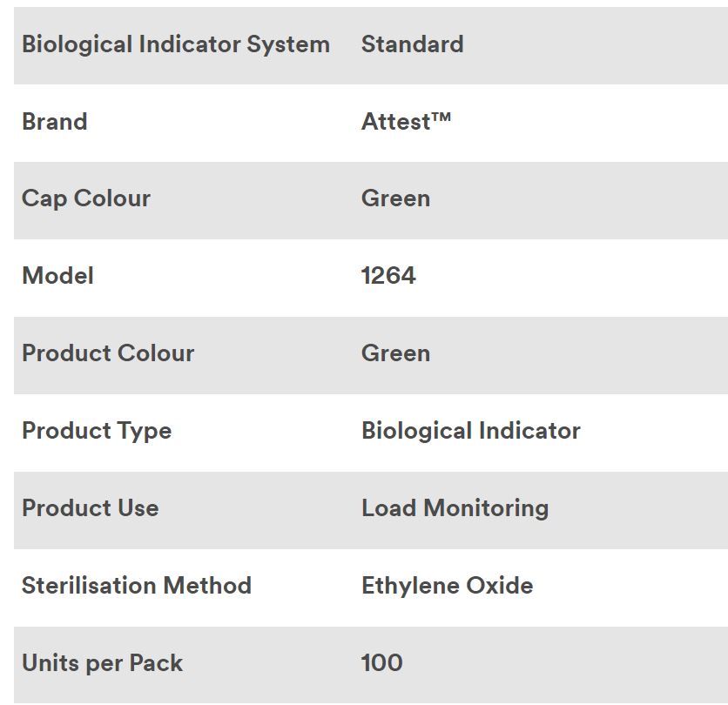
Task: Click the "Sterilisation Method" label
Action: (x=136, y=586)
